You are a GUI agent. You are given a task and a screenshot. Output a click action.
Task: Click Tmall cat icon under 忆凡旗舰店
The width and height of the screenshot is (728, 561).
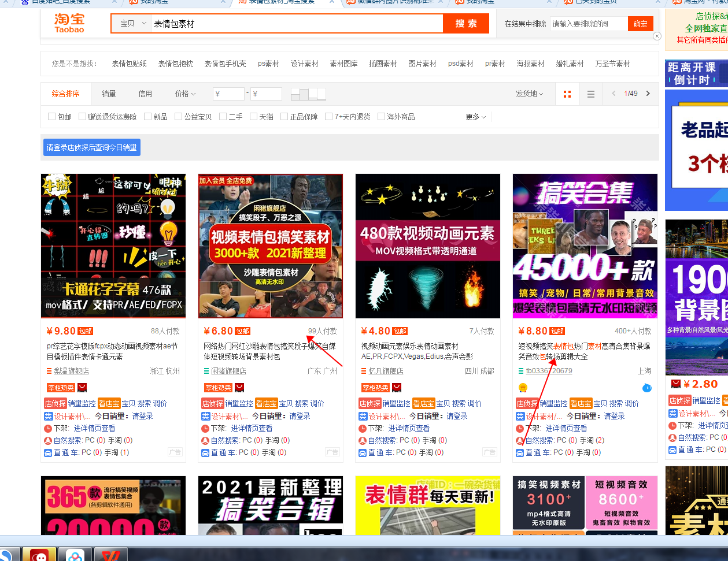click(397, 388)
